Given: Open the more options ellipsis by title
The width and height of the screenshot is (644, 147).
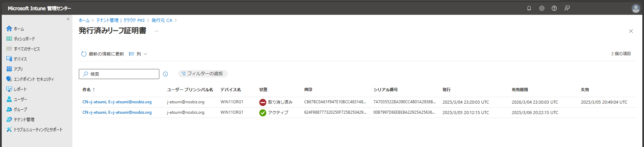Looking at the screenshot, I should (156, 31).
